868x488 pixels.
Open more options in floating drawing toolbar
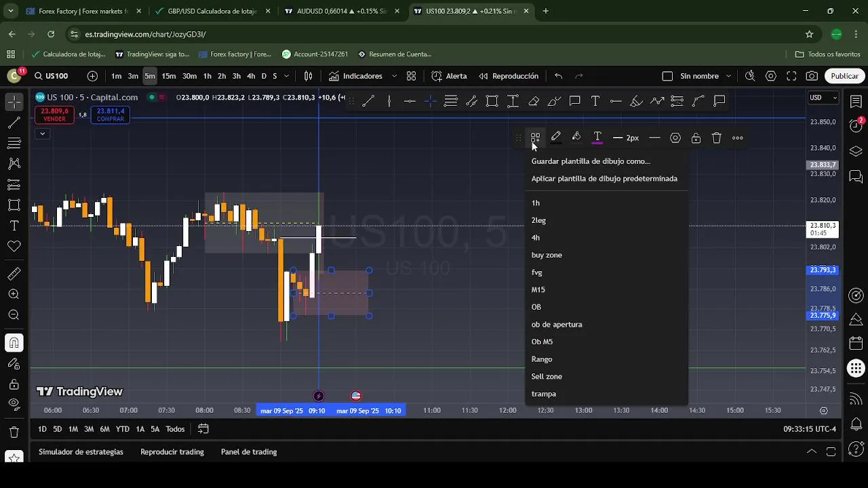click(738, 138)
